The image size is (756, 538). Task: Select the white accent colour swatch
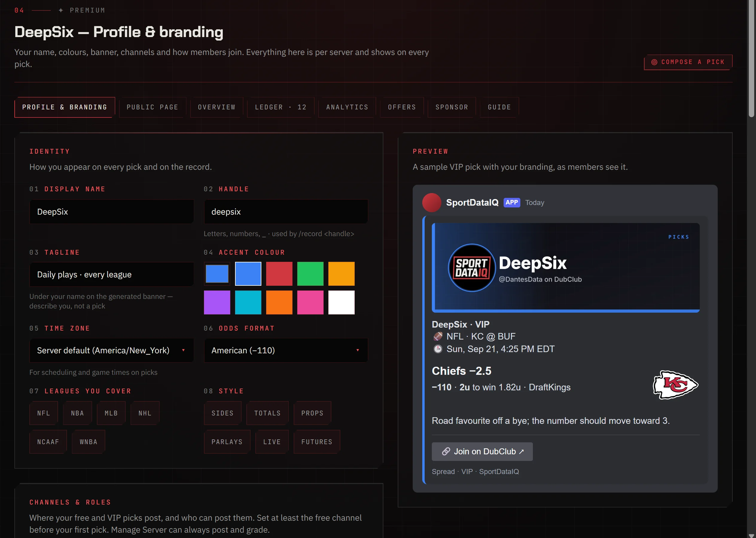pyautogui.click(x=342, y=302)
